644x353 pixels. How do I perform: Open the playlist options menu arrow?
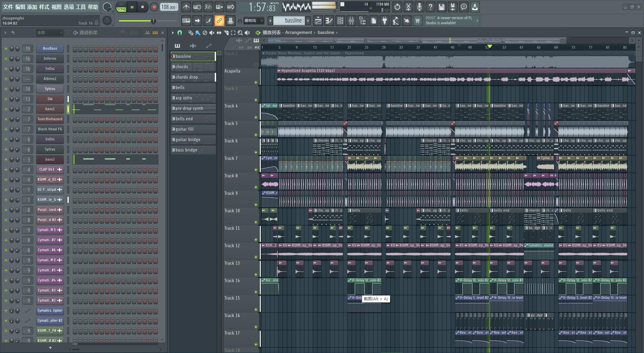pyautogui.click(x=173, y=33)
